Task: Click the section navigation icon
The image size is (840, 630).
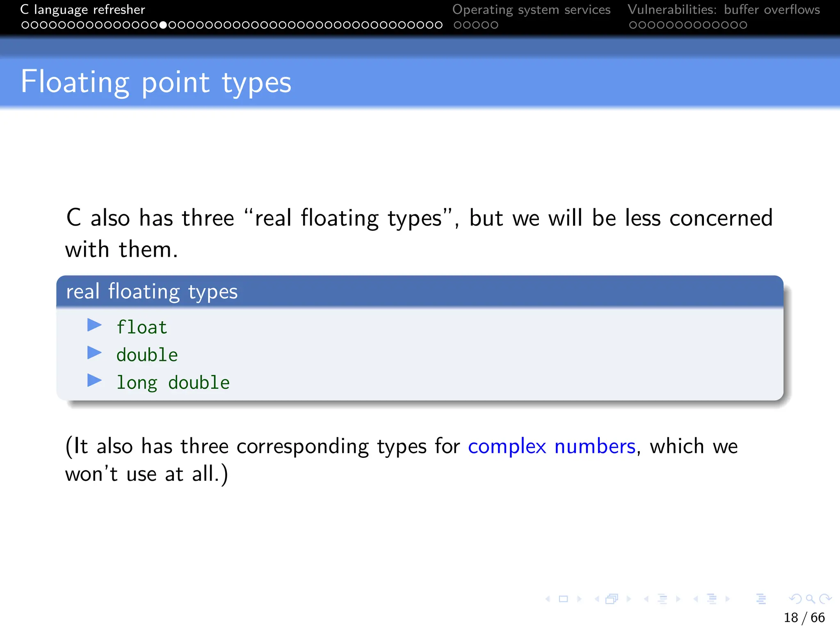Action: point(712,599)
